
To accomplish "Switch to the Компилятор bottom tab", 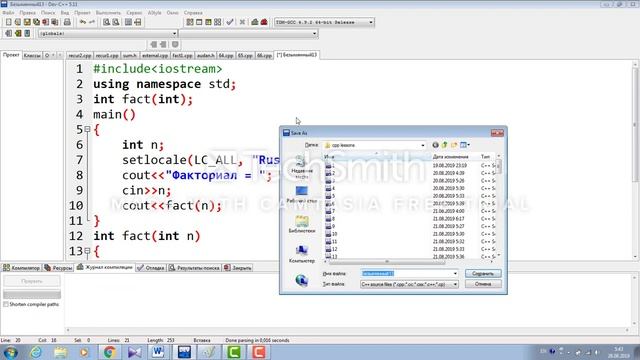I will [22, 268].
